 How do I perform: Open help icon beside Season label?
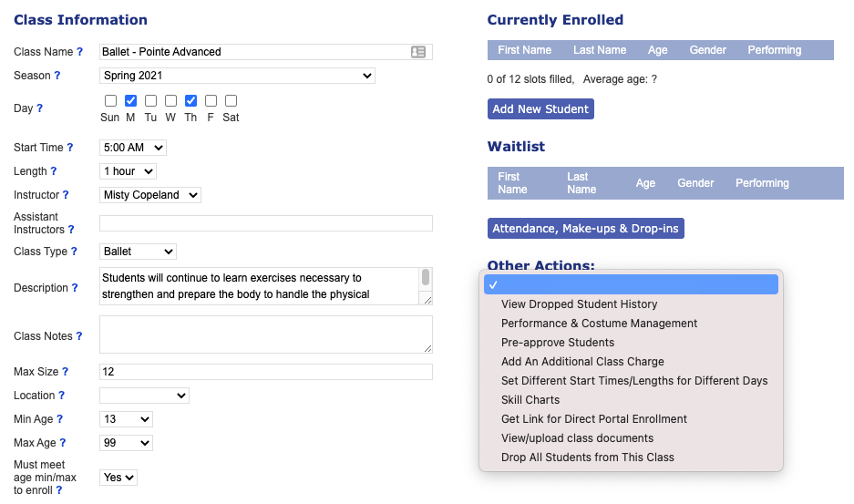click(57, 77)
